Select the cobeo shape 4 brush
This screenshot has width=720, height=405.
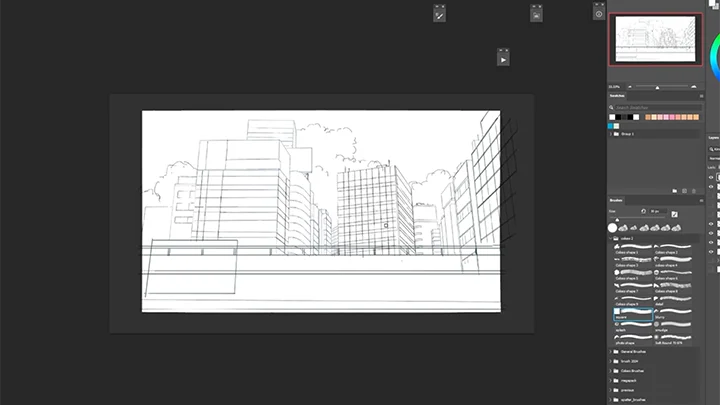(x=673, y=262)
